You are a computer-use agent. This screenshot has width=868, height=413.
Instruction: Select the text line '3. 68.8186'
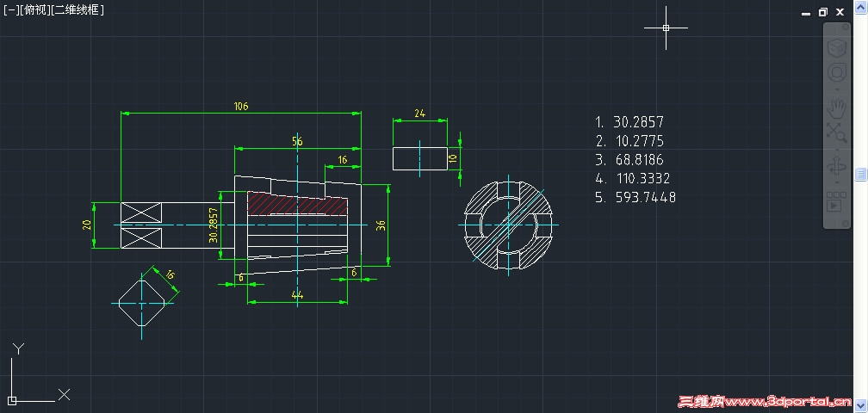[629, 160]
